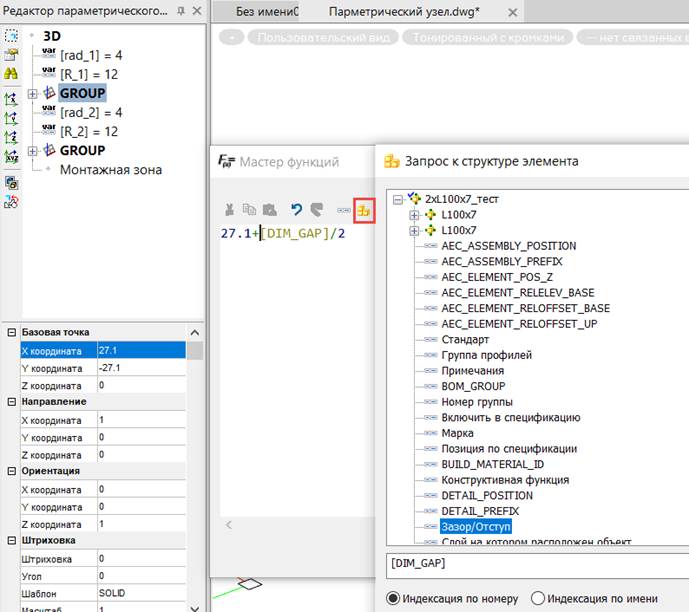Select the Группа профилей parameter
The image size is (689, 612).
pos(486,355)
